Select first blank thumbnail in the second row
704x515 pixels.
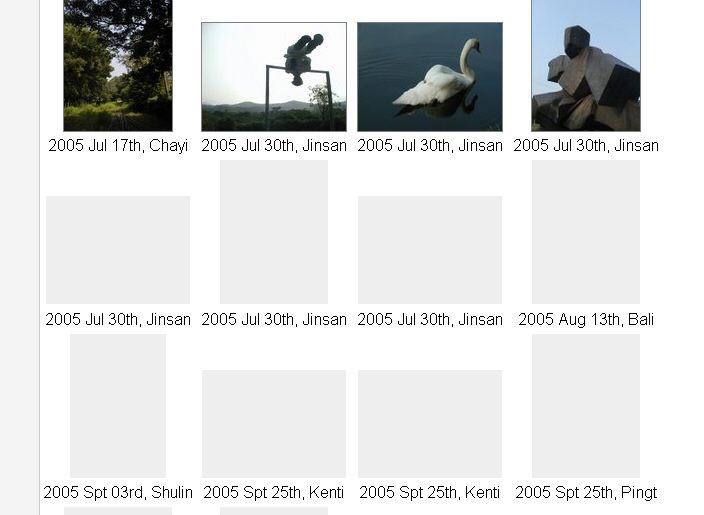(x=118, y=250)
